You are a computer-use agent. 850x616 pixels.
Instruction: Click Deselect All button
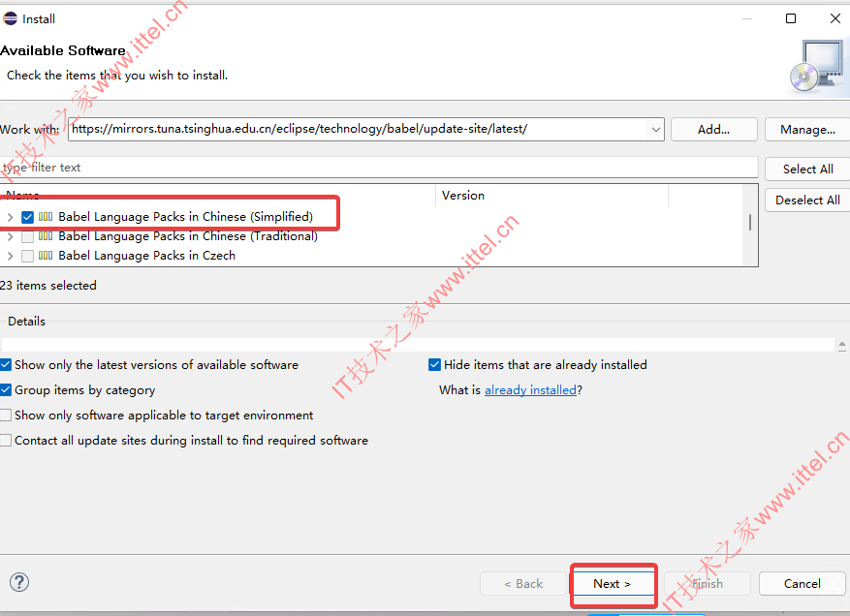coord(807,200)
